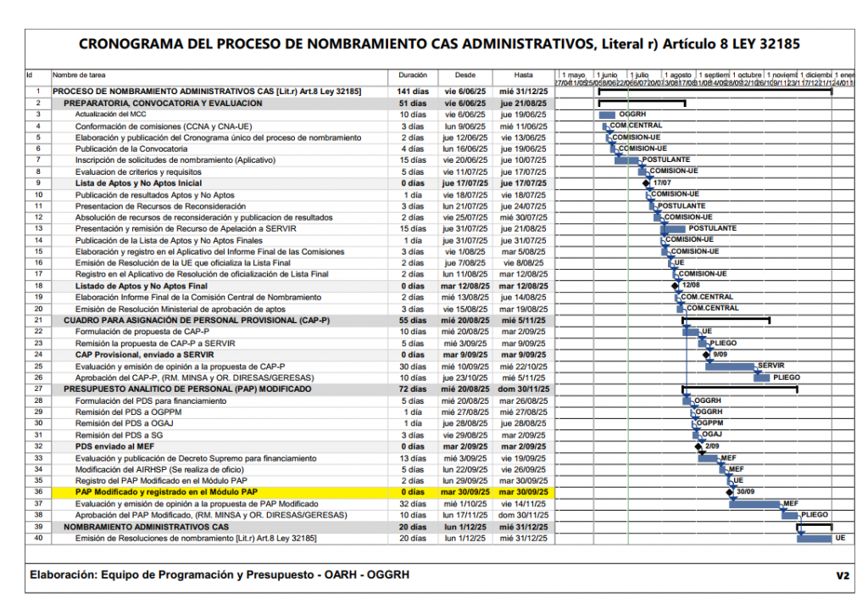Select the yellow highlighted 'PAP Modificado y registrado' row
The image size is (868, 604).
(x=166, y=492)
